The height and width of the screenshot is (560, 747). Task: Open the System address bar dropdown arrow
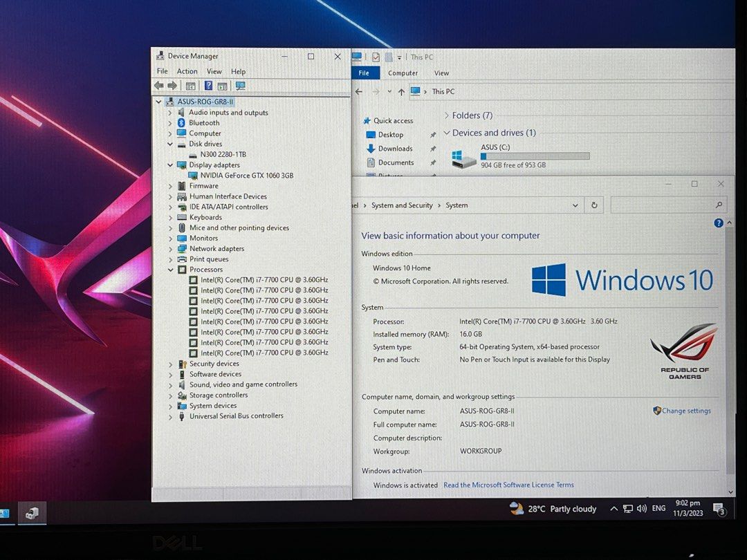pos(575,205)
